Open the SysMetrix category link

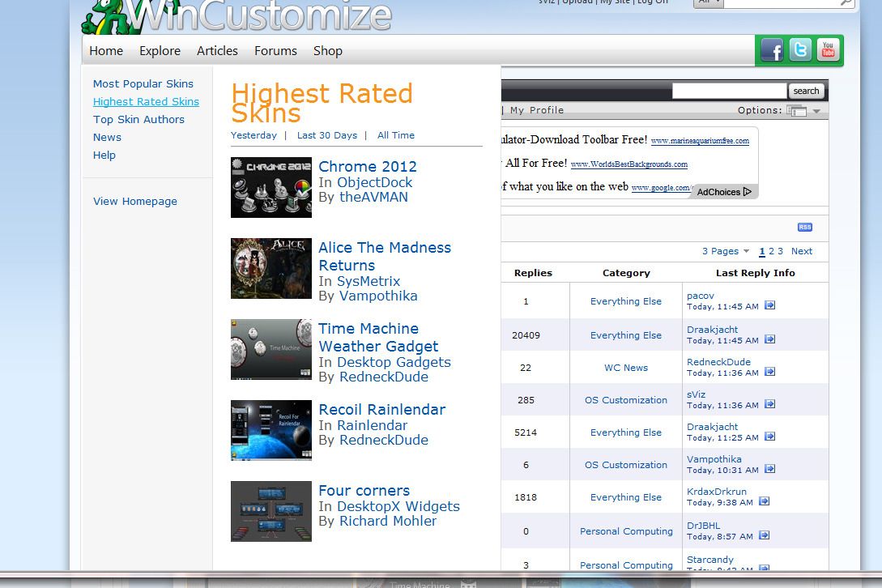[369, 281]
